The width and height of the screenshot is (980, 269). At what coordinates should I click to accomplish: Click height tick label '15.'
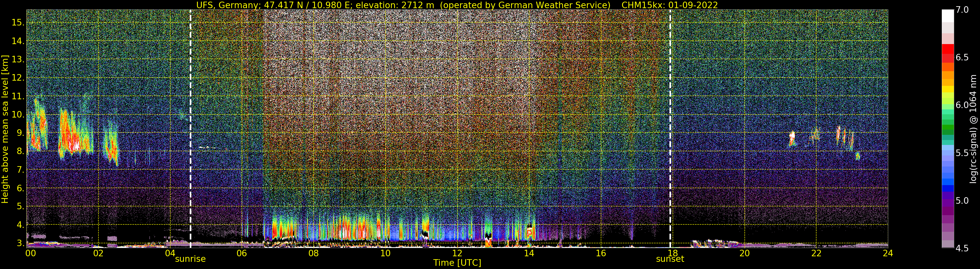(x=18, y=23)
